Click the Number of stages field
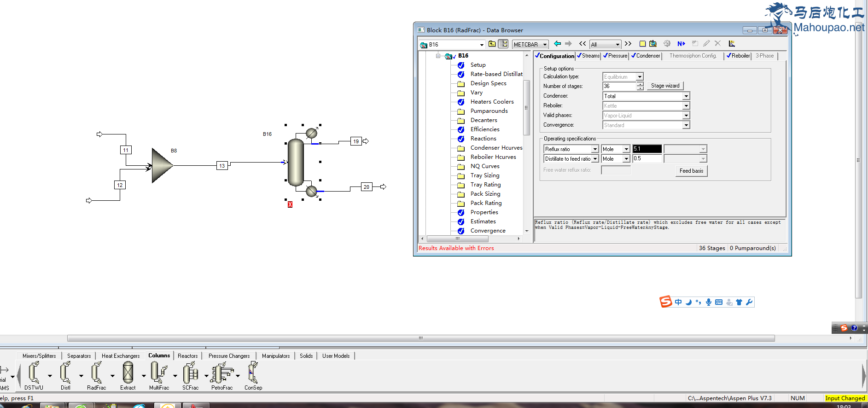This screenshot has width=868, height=408. (619, 86)
